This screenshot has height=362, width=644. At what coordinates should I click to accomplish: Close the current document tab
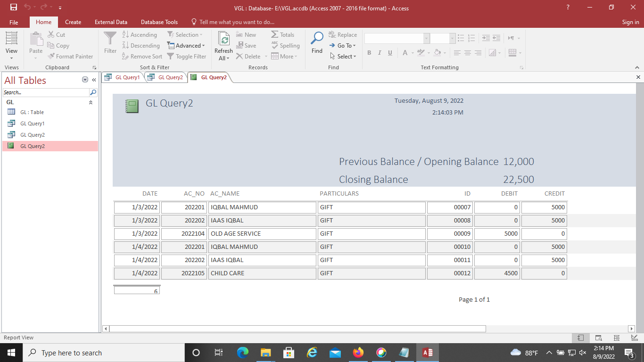[x=638, y=77]
